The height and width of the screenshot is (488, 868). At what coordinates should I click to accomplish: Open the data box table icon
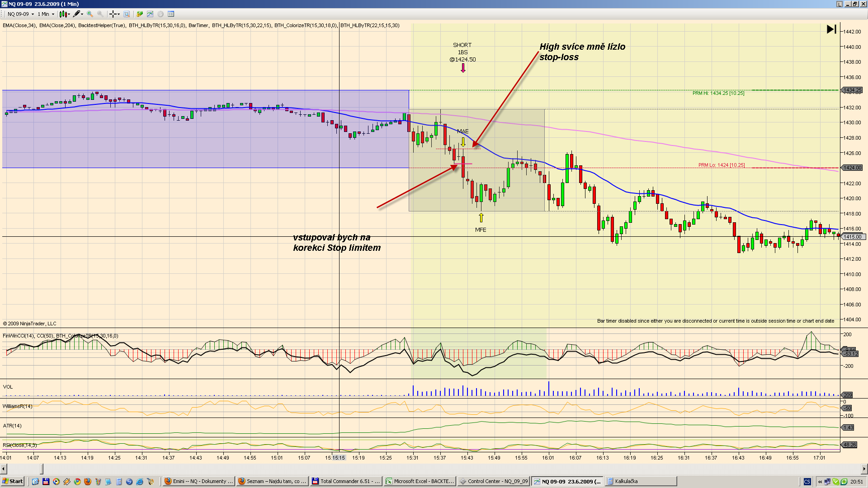point(171,14)
